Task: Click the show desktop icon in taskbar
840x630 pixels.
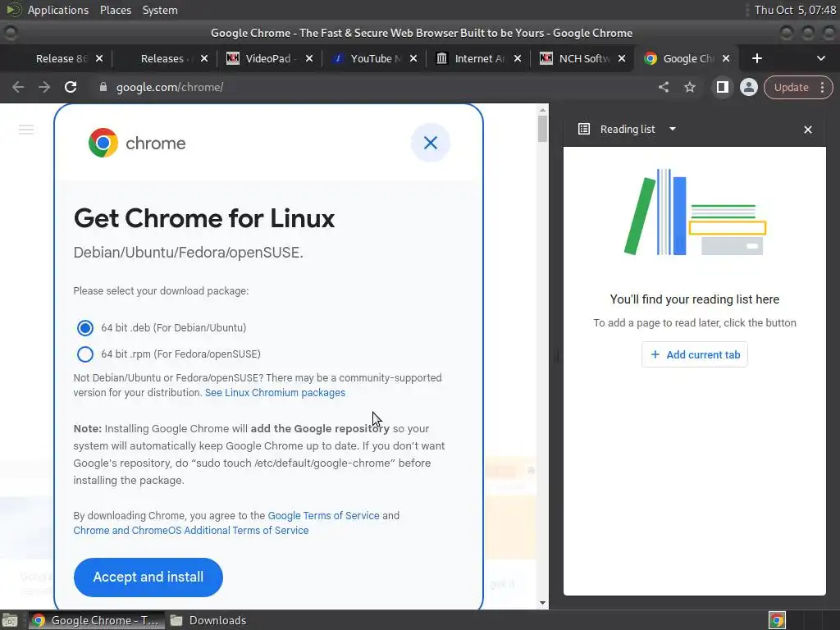Action: point(10,620)
